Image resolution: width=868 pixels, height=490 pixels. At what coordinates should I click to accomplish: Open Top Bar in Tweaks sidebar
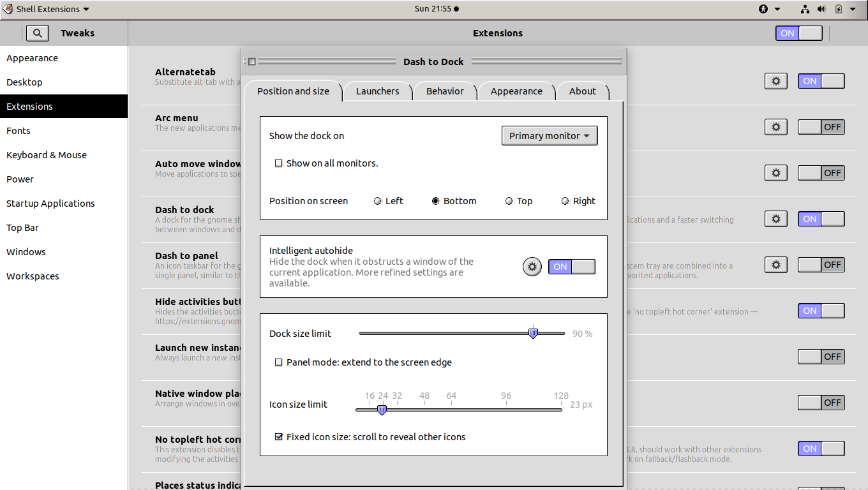[64, 228]
